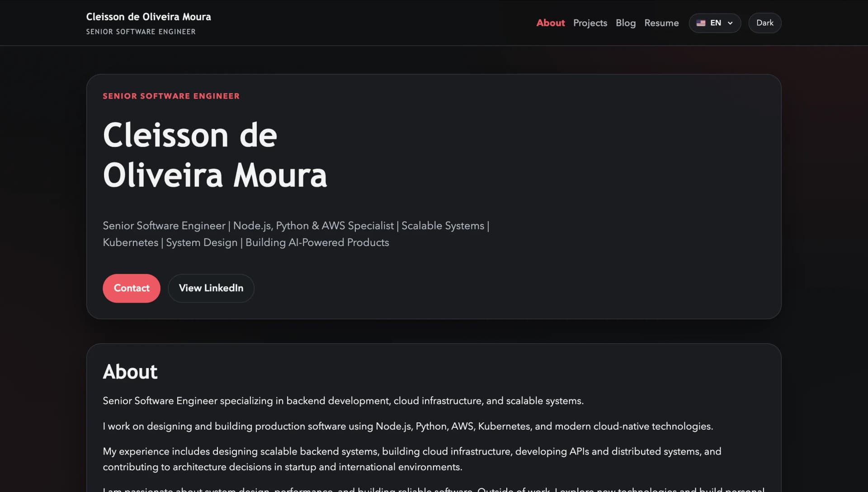Screen dimensions: 868x492
Task: Click the red pill-shaped Contact icon button
Action: 131,288
